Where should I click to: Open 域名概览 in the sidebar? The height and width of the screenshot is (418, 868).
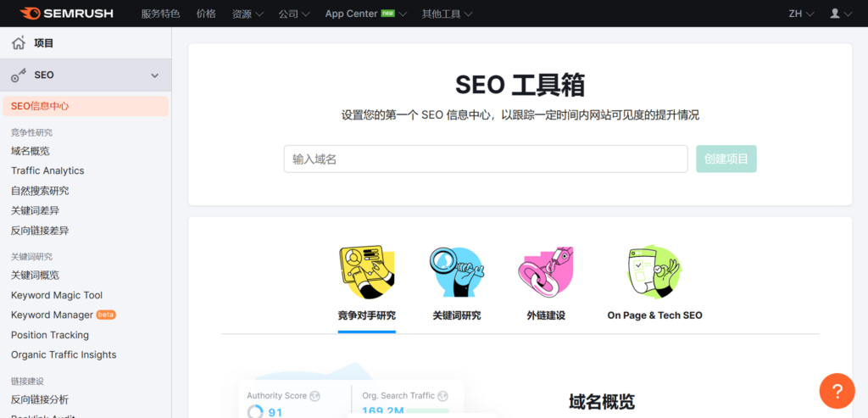point(31,151)
